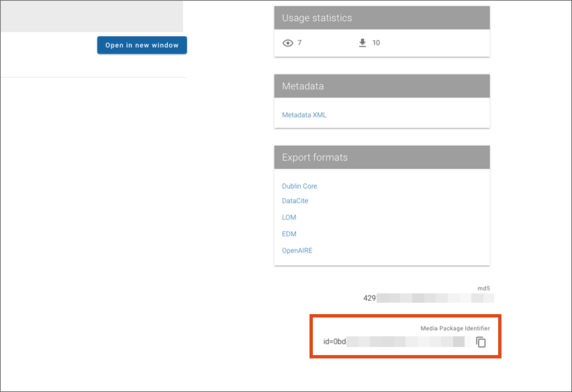Click the Export formats panel header
The image size is (572, 392).
point(381,158)
